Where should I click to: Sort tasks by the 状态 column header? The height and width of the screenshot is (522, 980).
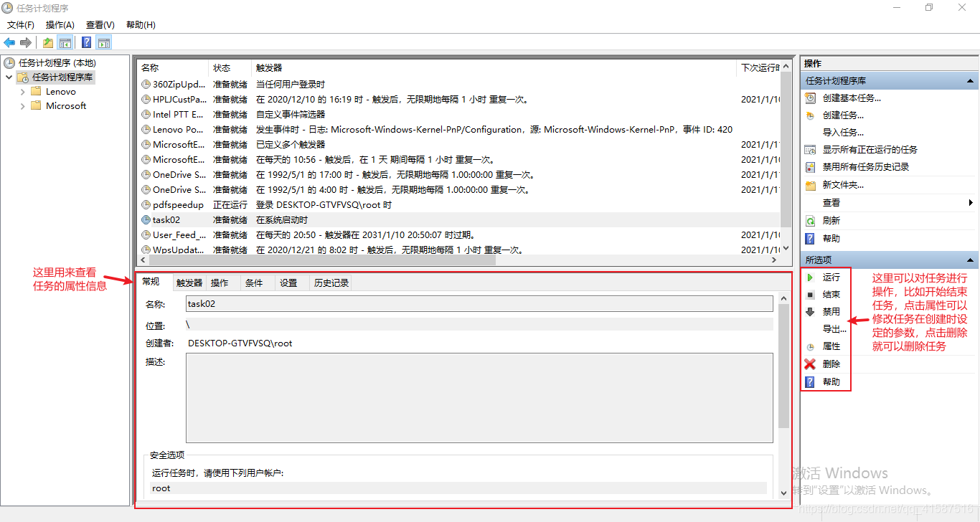pyautogui.click(x=230, y=68)
